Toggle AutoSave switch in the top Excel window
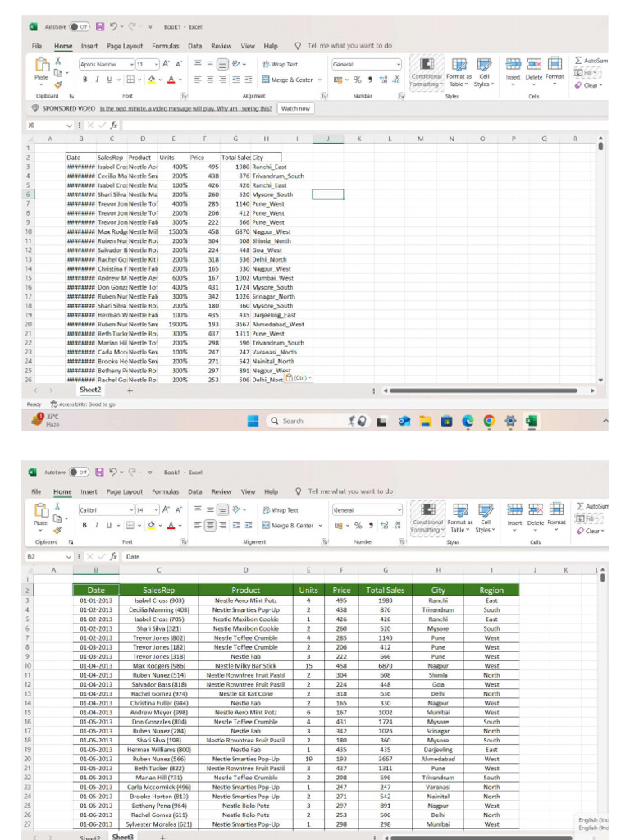Image resolution: width=630 pixels, height=840 pixels. point(80,26)
